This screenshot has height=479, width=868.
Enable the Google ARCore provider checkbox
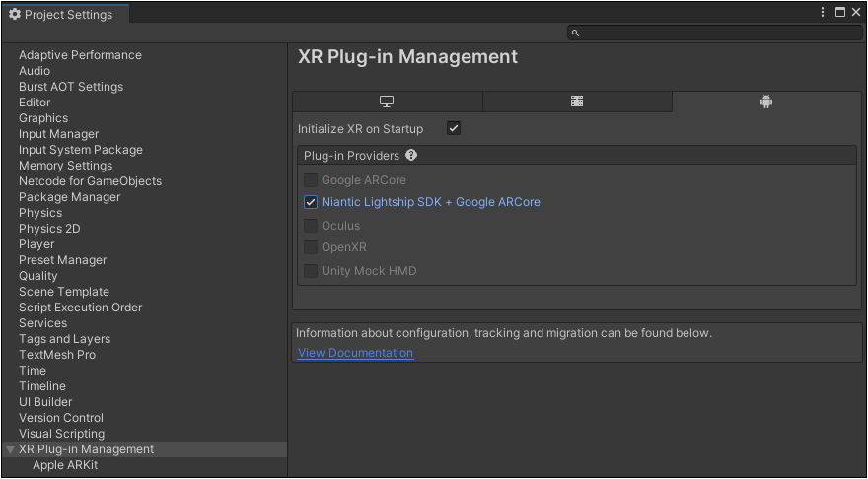[x=311, y=180]
